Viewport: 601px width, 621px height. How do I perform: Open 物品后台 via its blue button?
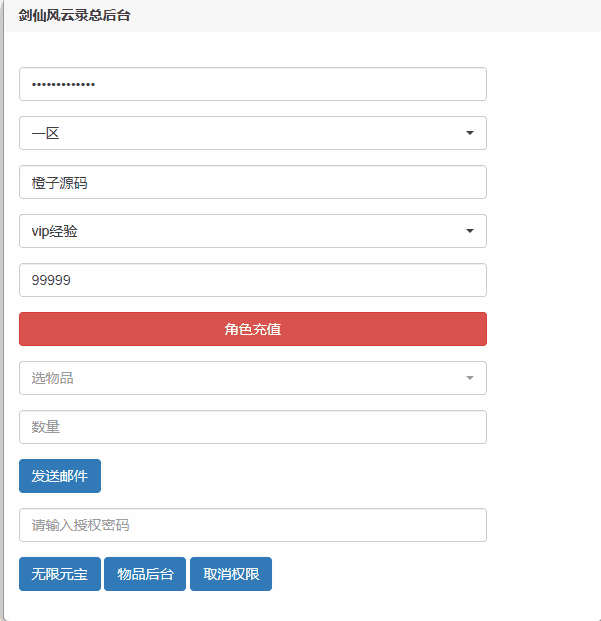145,574
